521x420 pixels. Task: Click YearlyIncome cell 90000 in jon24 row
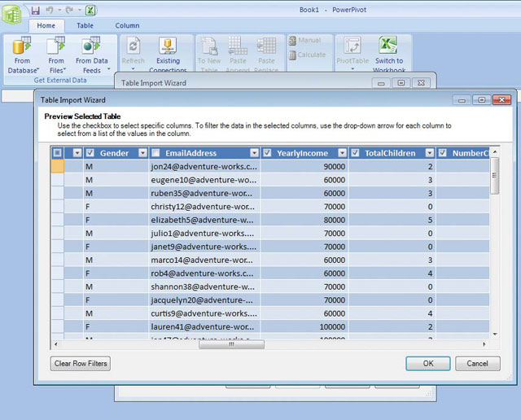coord(304,167)
